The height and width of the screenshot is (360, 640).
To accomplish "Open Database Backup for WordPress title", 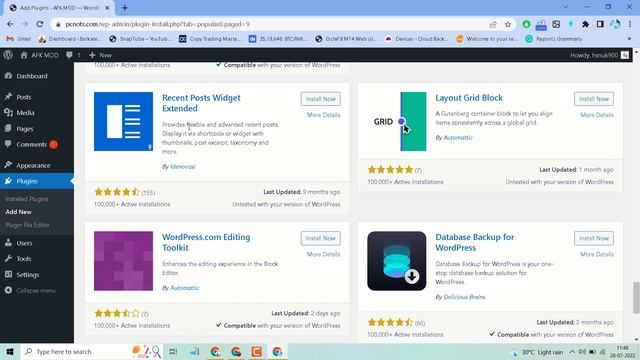I will click(474, 242).
